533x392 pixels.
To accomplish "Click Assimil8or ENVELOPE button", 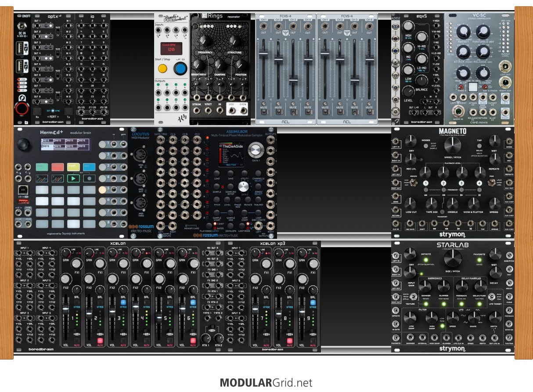I will coord(230,226).
